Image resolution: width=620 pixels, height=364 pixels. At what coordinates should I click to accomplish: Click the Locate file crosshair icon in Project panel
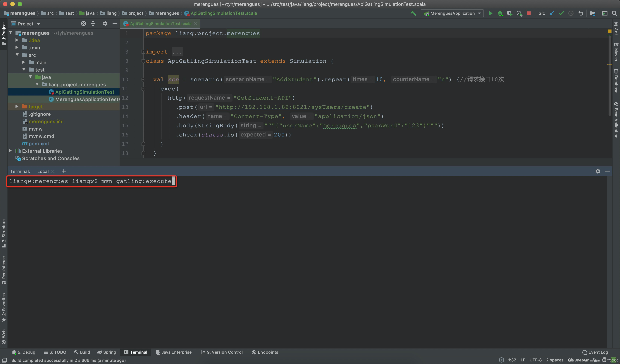tap(83, 24)
